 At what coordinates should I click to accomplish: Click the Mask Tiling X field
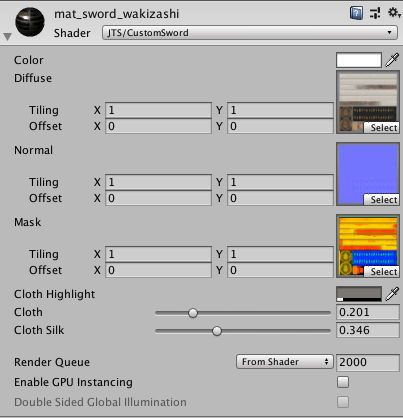coord(158,254)
